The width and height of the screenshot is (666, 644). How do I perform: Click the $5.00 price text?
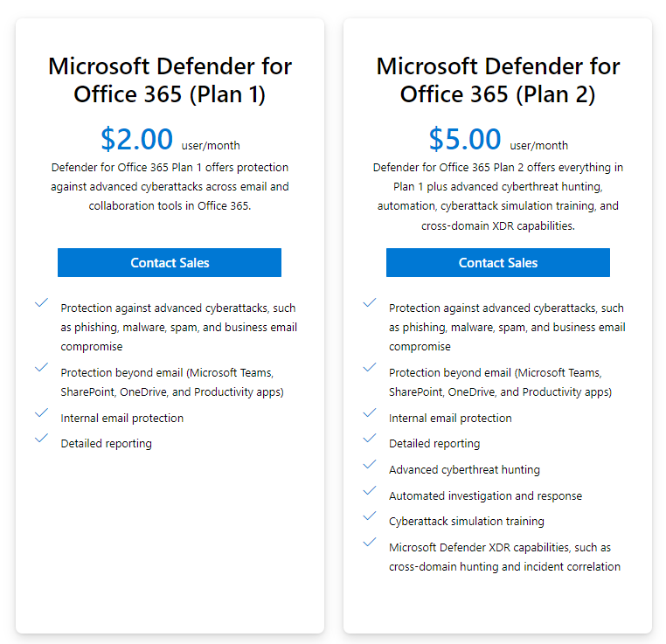point(465,139)
